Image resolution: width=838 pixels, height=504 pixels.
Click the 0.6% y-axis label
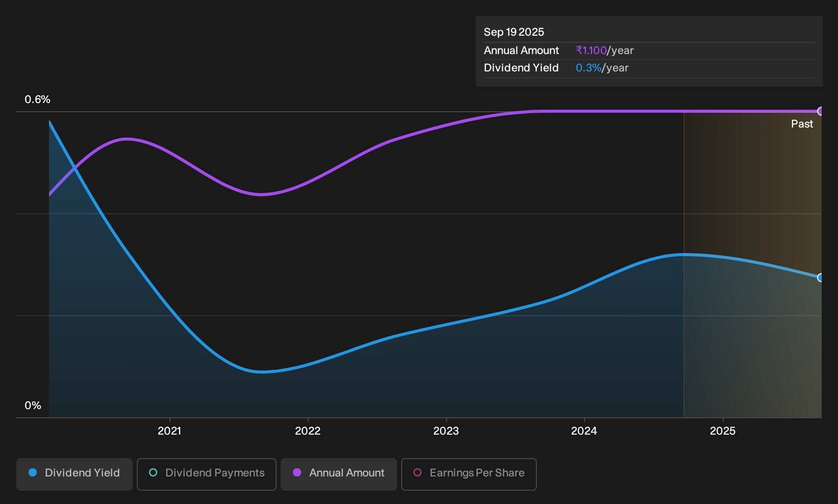38,99
